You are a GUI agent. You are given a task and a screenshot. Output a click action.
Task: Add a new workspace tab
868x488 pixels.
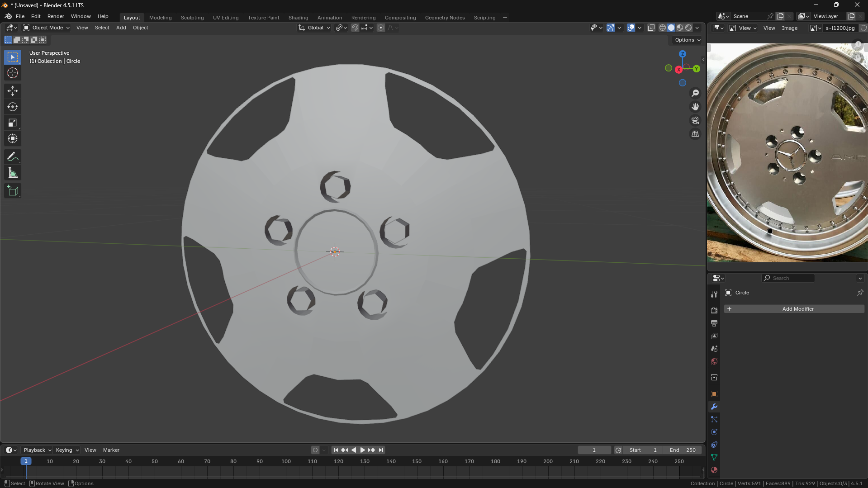[x=505, y=18]
